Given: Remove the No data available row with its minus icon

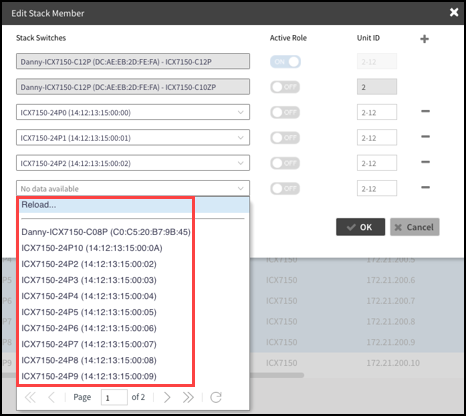Looking at the screenshot, I should (425, 187).
